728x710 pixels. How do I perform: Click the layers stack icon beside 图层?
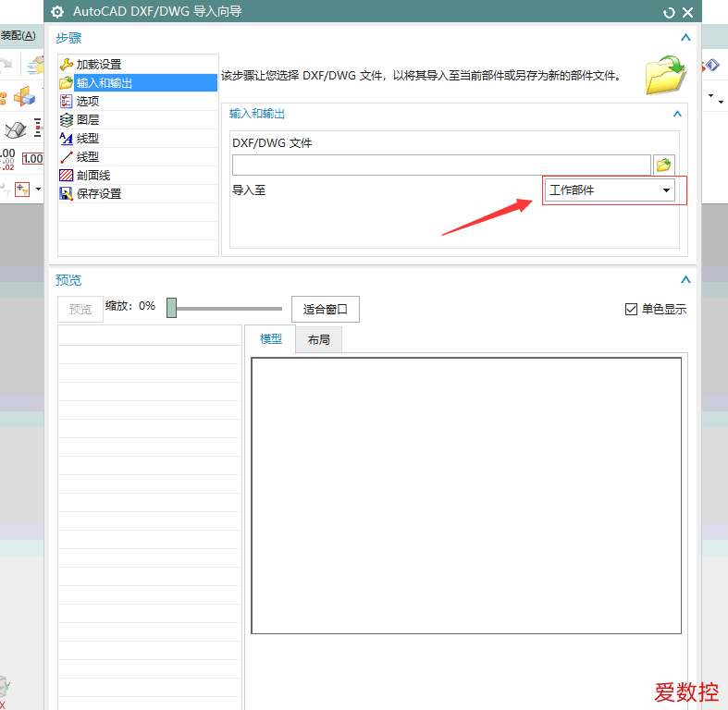pyautogui.click(x=67, y=120)
